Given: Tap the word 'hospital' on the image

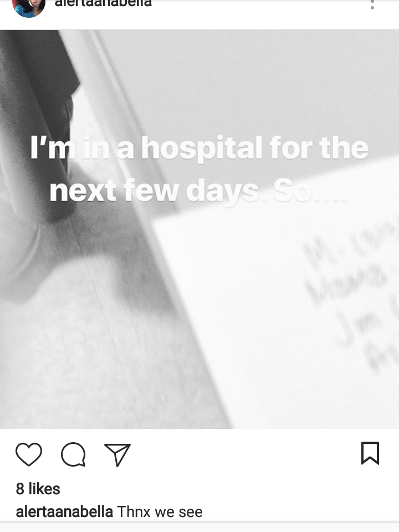Looking at the screenshot, I should pyautogui.click(x=202, y=149).
